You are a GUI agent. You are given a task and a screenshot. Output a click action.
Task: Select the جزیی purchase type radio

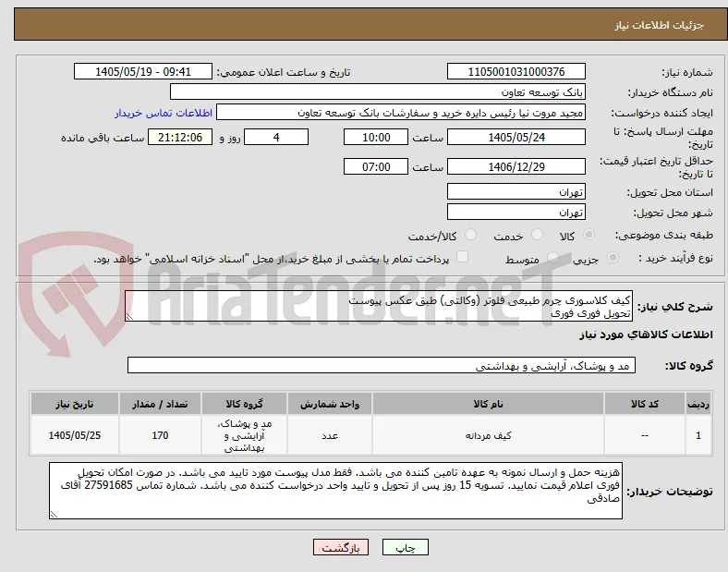point(613,257)
